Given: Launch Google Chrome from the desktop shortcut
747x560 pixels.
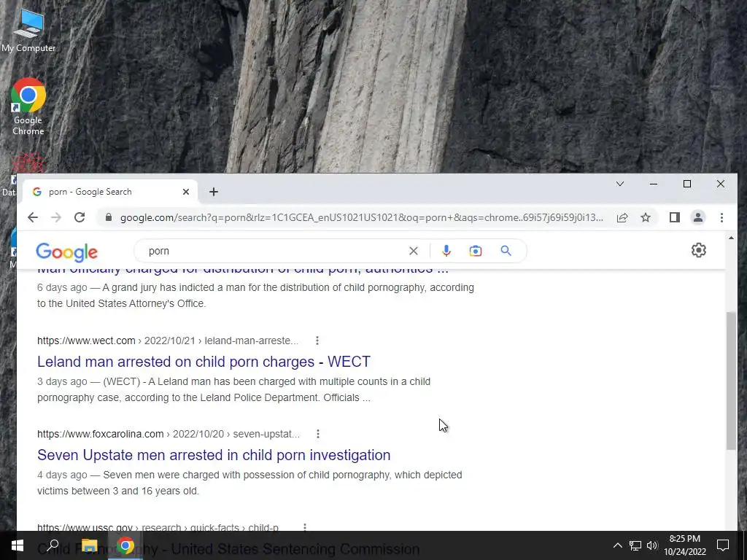Looking at the screenshot, I should [28, 106].
